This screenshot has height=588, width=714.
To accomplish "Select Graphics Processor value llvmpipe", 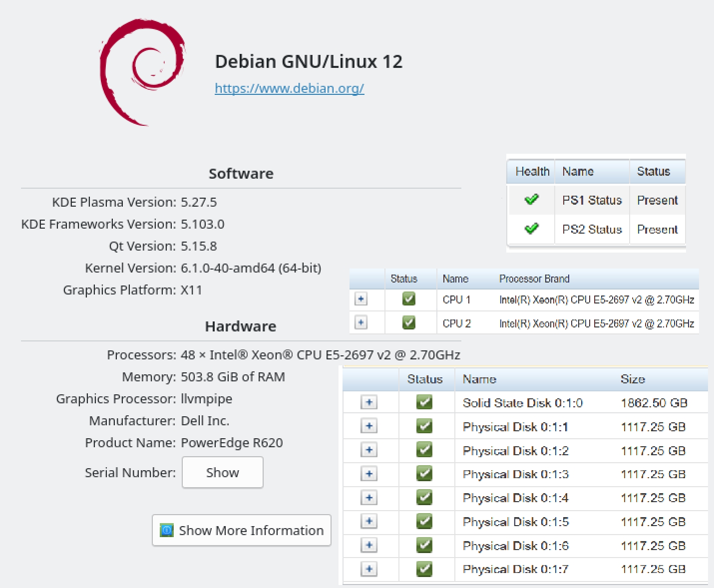I will pos(206,399).
